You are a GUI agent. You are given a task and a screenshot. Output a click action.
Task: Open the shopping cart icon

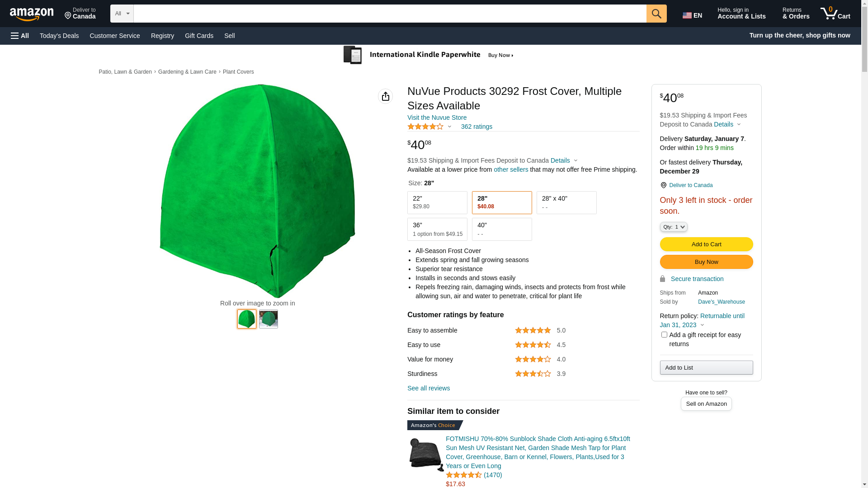click(835, 14)
